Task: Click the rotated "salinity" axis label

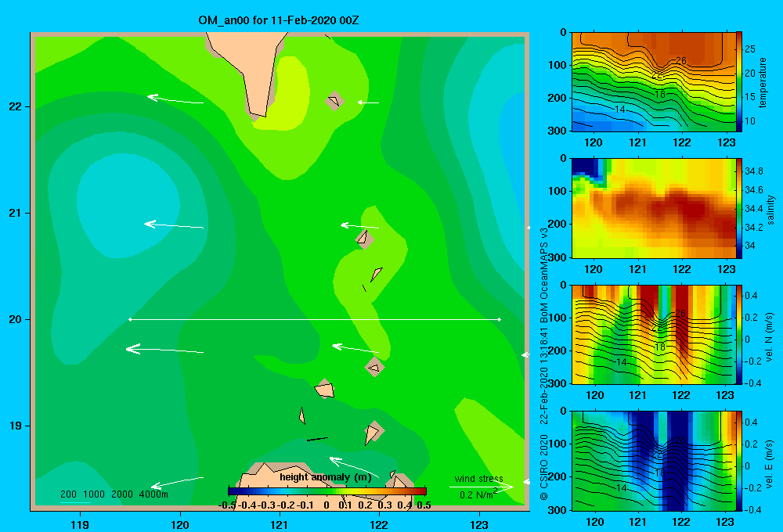Action: (770, 209)
